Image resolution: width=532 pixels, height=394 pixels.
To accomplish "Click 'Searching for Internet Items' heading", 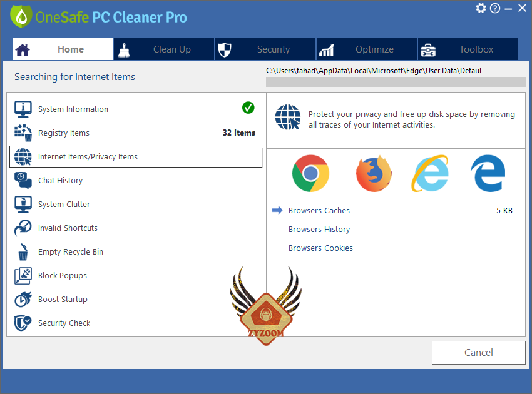I will pos(74,77).
